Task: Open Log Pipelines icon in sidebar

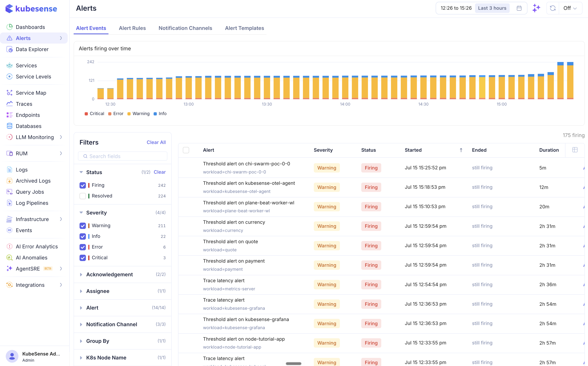Action: pyautogui.click(x=9, y=203)
